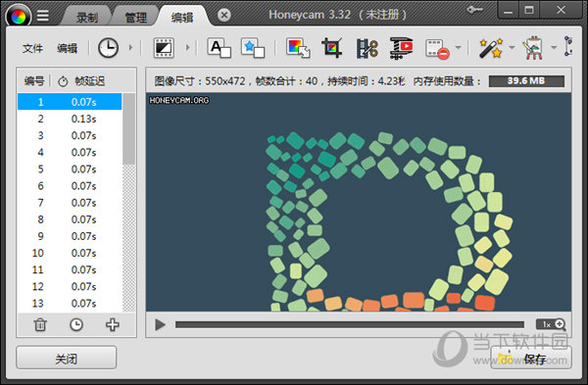Viewport: 588px width, 385px height.
Task: Open dropdown next to magic wand tool
Action: pyautogui.click(x=512, y=48)
